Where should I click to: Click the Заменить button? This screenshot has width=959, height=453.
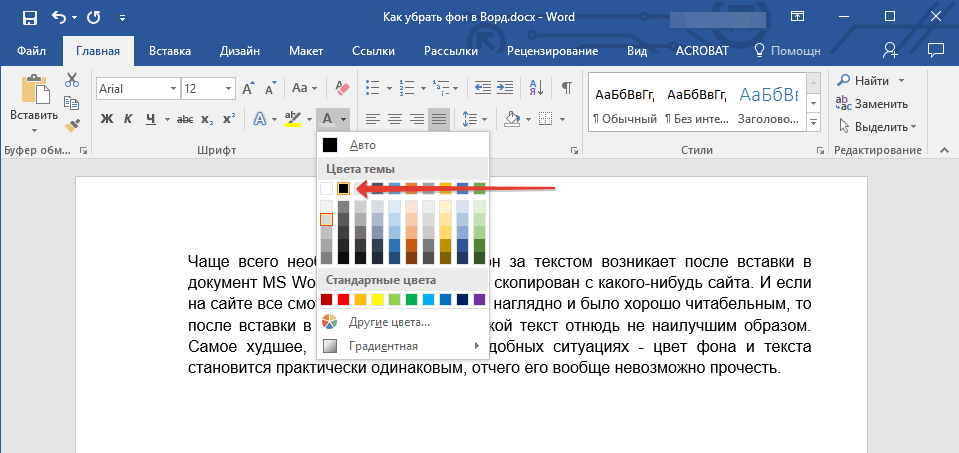point(872,103)
